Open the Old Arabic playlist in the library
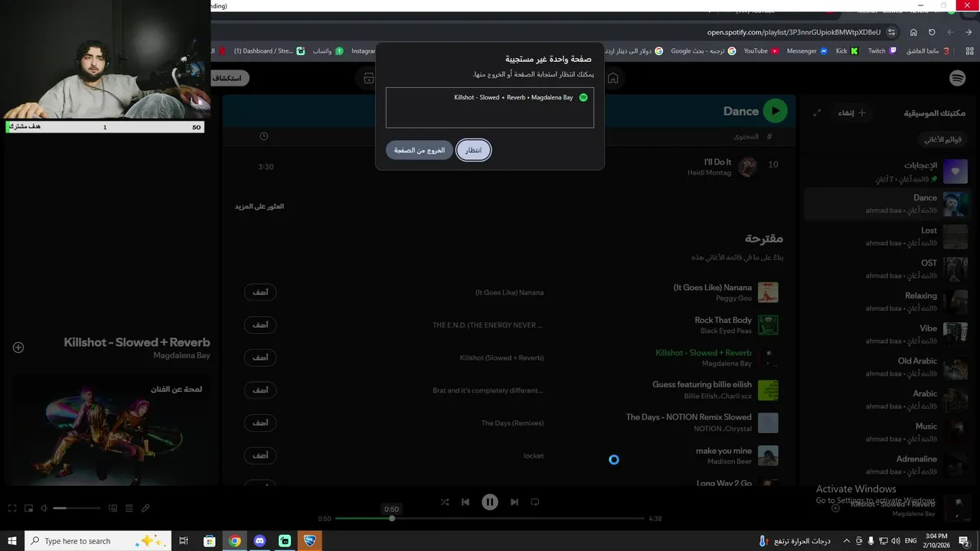 tap(887, 367)
